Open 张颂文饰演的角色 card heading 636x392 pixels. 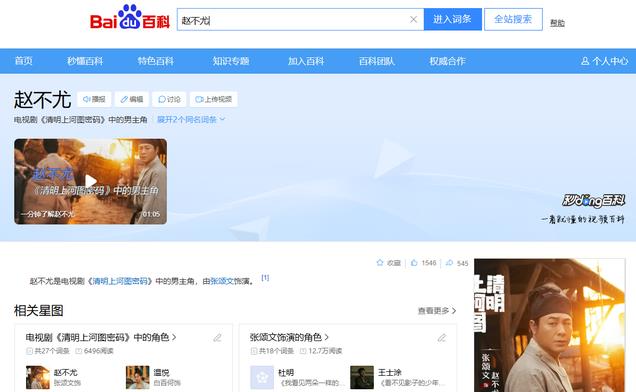coord(289,337)
